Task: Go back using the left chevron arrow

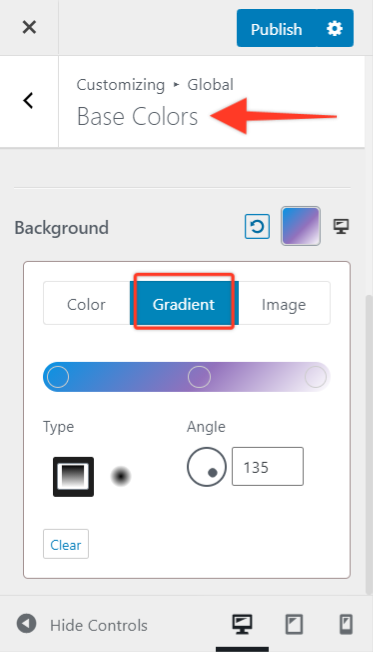Action: [x=28, y=101]
